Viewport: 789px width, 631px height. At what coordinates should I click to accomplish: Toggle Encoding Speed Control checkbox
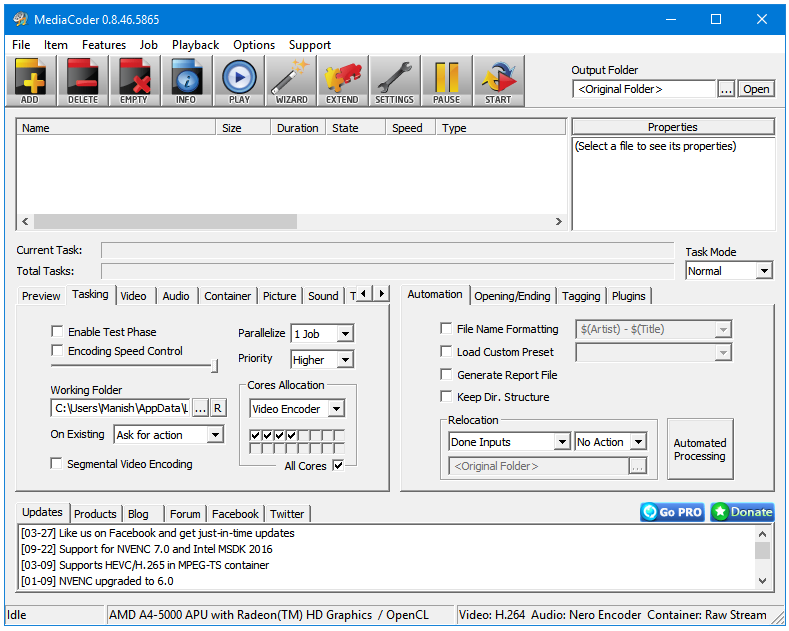click(x=57, y=350)
